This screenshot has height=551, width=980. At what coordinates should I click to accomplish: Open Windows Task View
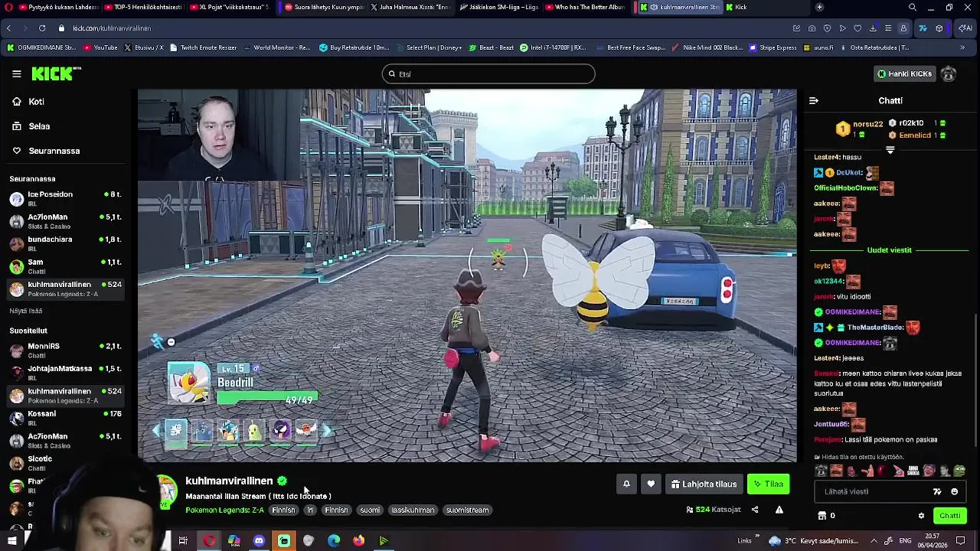coord(183,541)
